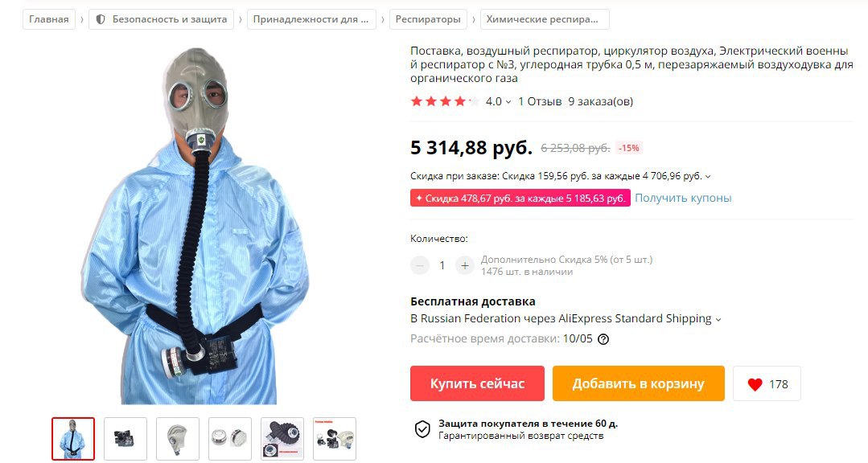The width and height of the screenshot is (868, 463).
Task: Click the delivery time help question icon
Action: tap(603, 339)
